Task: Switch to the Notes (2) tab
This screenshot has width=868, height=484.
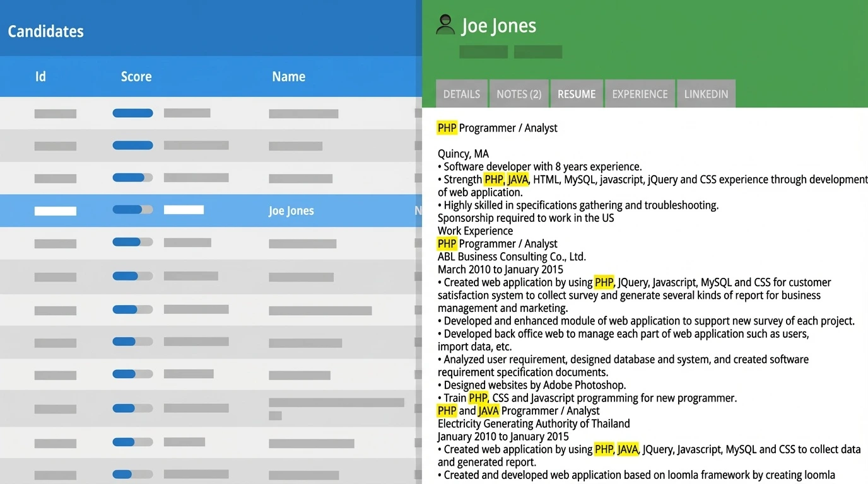Action: coord(519,94)
